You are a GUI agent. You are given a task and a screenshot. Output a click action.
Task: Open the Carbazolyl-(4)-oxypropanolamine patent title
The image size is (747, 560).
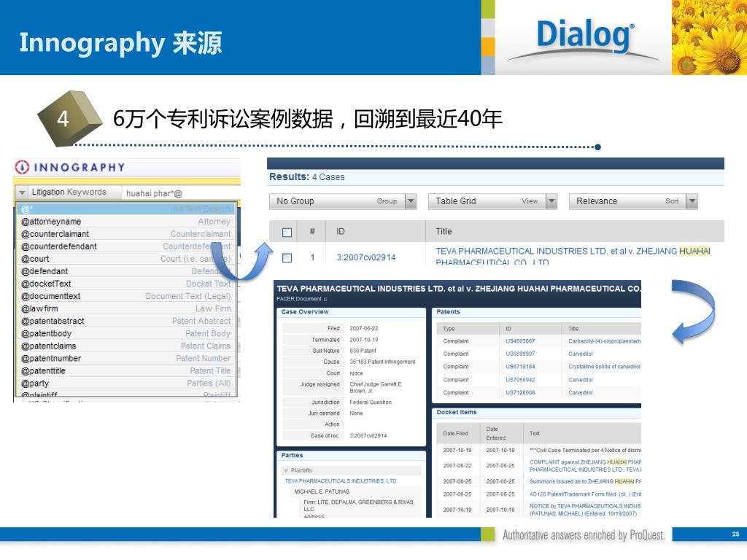pos(604,341)
